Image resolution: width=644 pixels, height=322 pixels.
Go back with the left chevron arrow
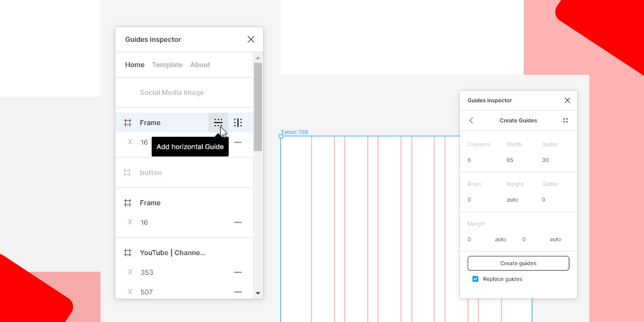tap(471, 120)
